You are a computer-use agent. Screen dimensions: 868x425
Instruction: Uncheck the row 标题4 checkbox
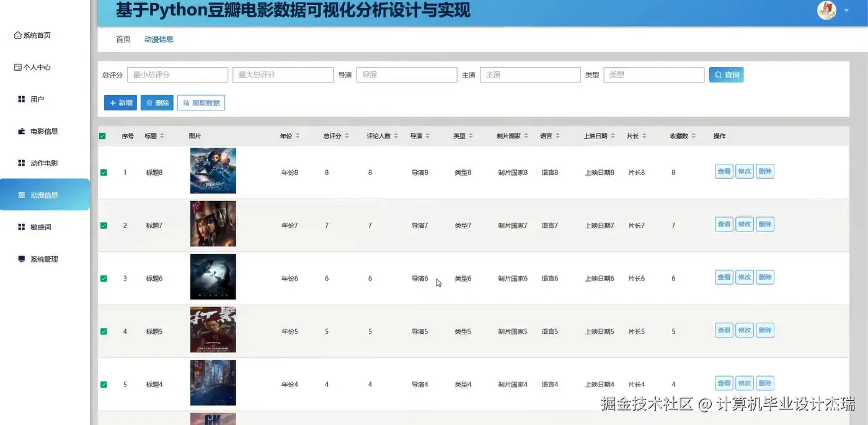point(104,385)
